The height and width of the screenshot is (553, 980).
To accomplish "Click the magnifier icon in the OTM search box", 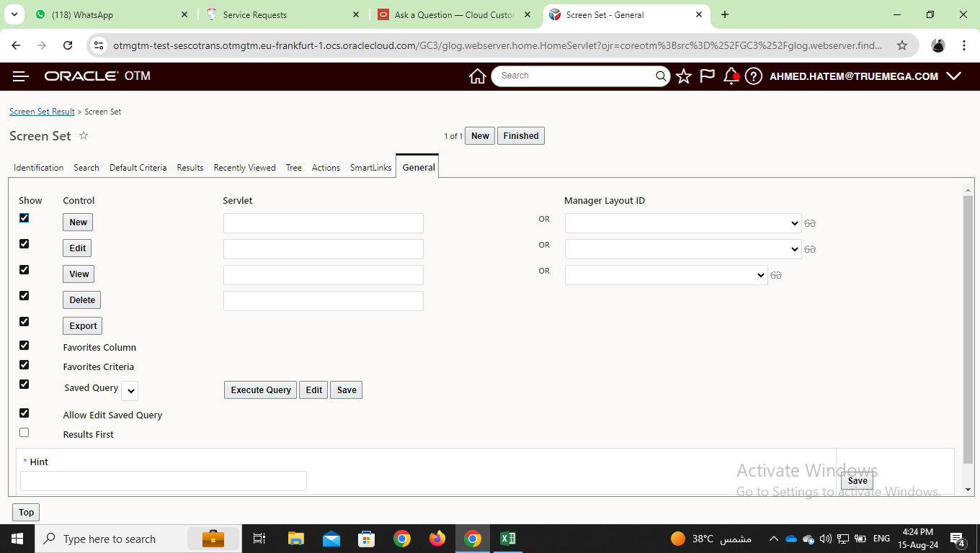I will pyautogui.click(x=661, y=76).
